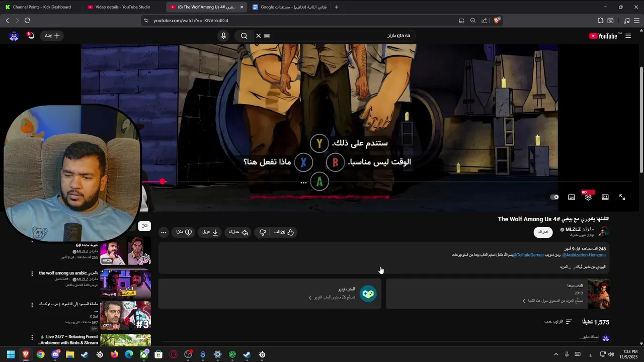644x362 pixels.
Task: Open the more actions ellipsis button
Action: (164, 232)
